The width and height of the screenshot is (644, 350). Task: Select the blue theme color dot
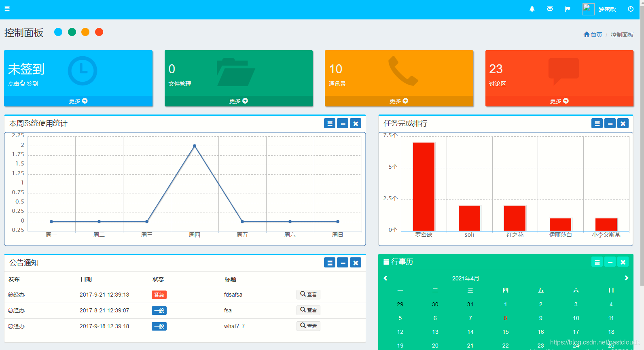tap(58, 32)
